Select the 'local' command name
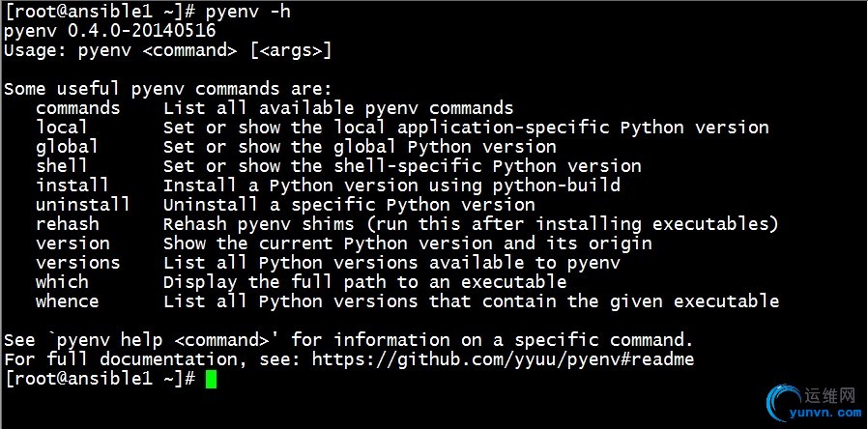The image size is (868, 429). [62, 128]
